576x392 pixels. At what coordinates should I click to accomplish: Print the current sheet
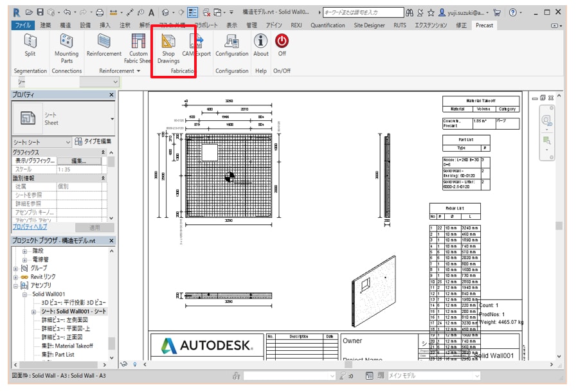point(100,12)
